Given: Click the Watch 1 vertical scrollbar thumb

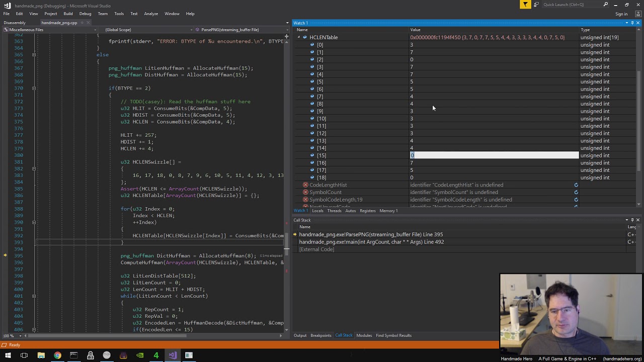Looking at the screenshot, I should click(x=639, y=120).
